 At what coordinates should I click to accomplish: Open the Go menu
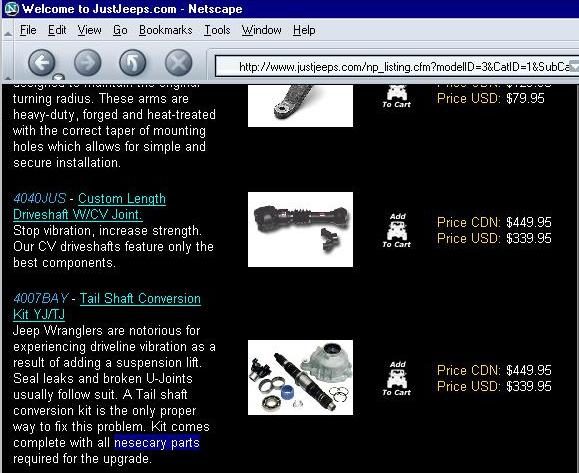[x=120, y=30]
